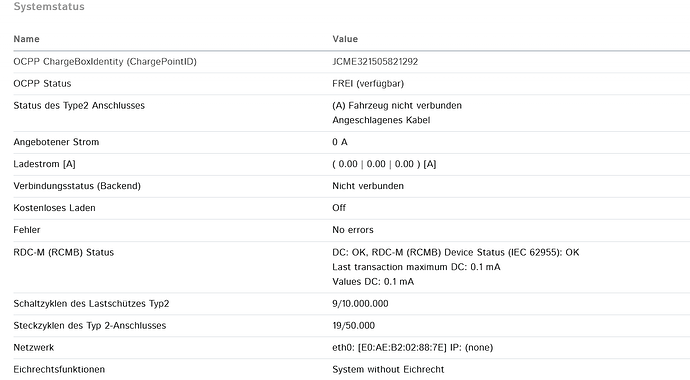Click the Systemstatus heading
Viewport: 690px width, 380px height.
coord(49,7)
